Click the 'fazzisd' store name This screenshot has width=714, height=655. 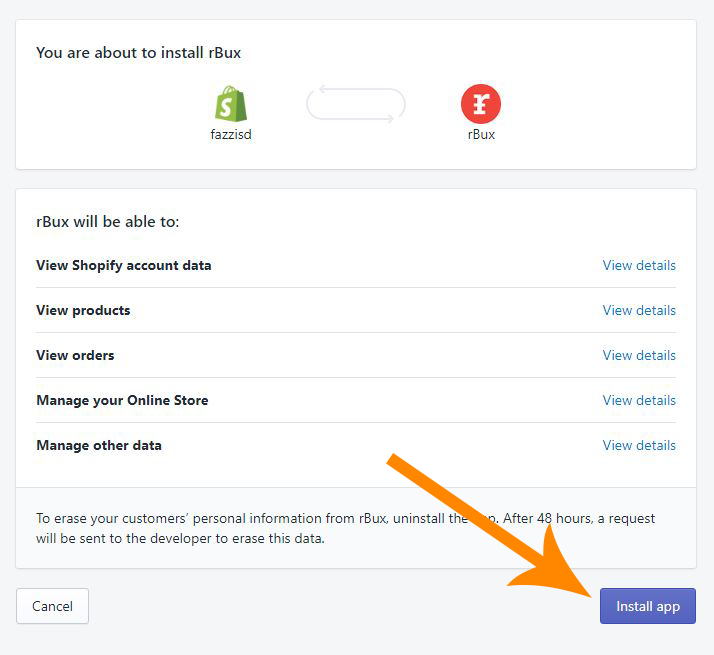coord(231,134)
